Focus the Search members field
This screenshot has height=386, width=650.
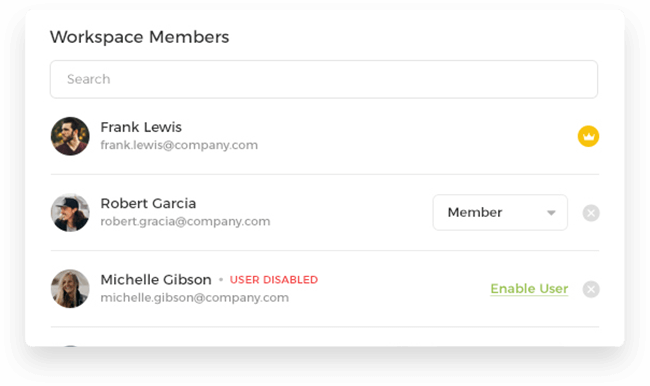tap(324, 79)
